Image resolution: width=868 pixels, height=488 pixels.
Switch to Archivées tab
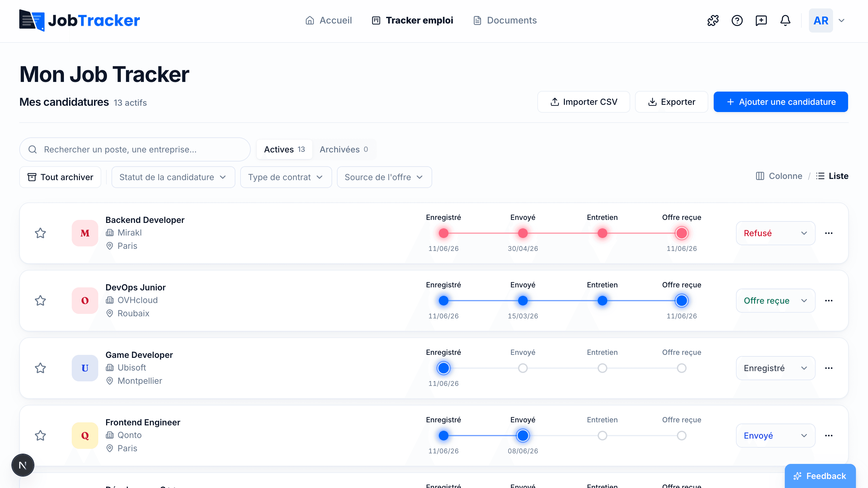pyautogui.click(x=344, y=149)
